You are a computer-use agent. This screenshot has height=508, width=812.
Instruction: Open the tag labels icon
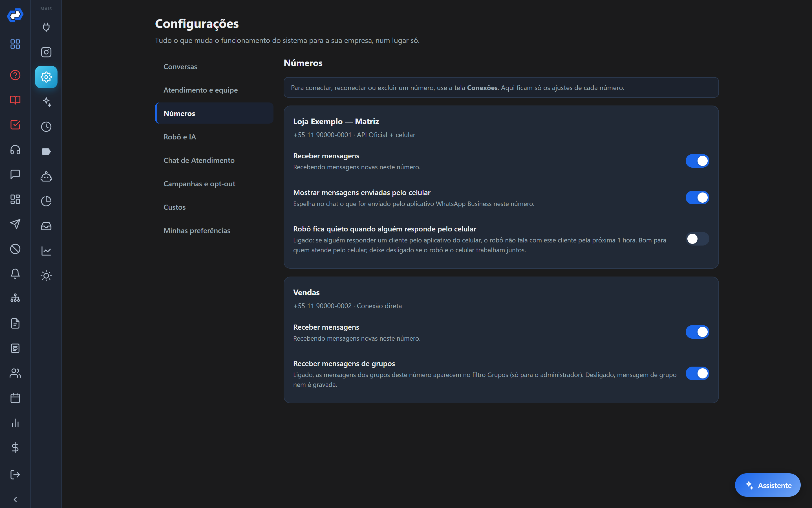[46, 152]
